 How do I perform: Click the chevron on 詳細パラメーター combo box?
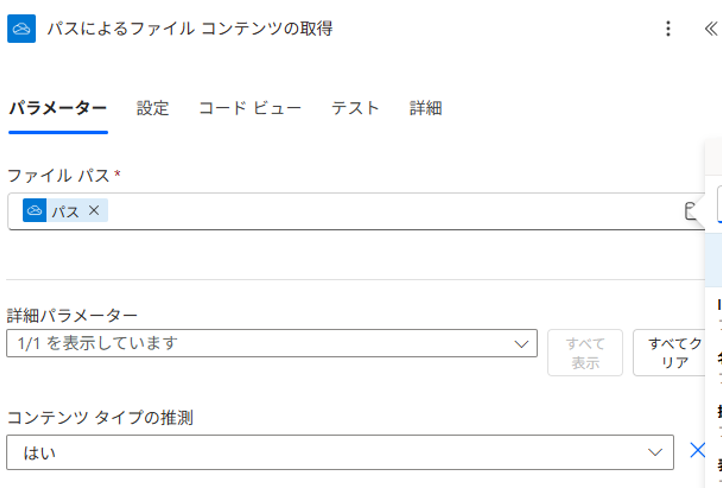tap(521, 343)
